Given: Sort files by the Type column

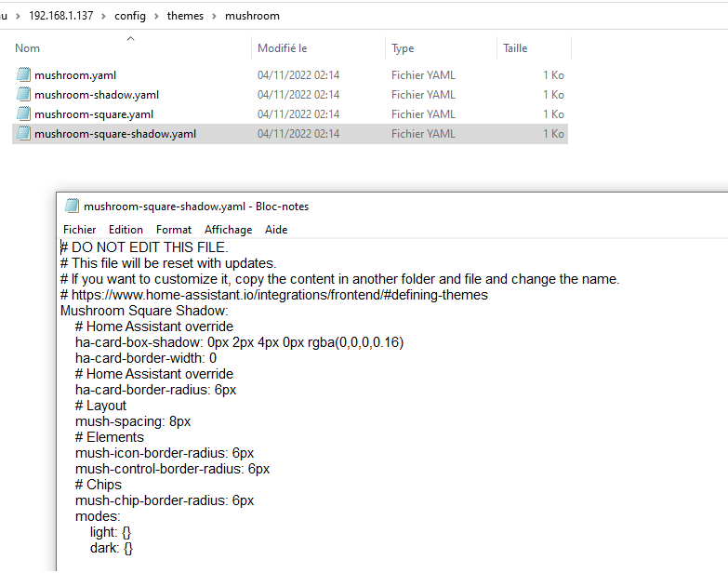Looking at the screenshot, I should (403, 48).
